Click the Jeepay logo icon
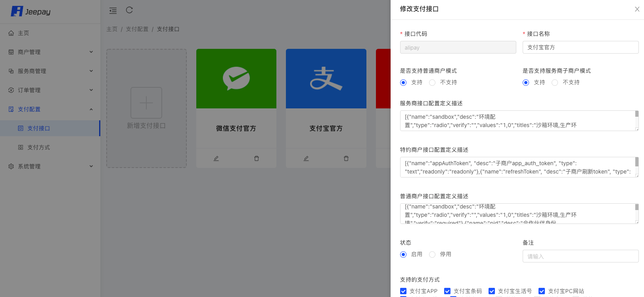The image size is (644, 297). click(17, 11)
